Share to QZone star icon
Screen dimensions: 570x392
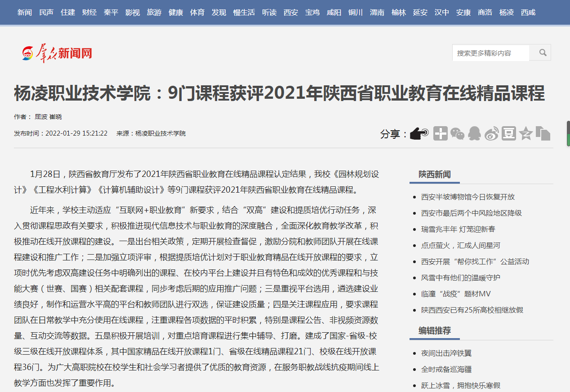tap(526, 133)
